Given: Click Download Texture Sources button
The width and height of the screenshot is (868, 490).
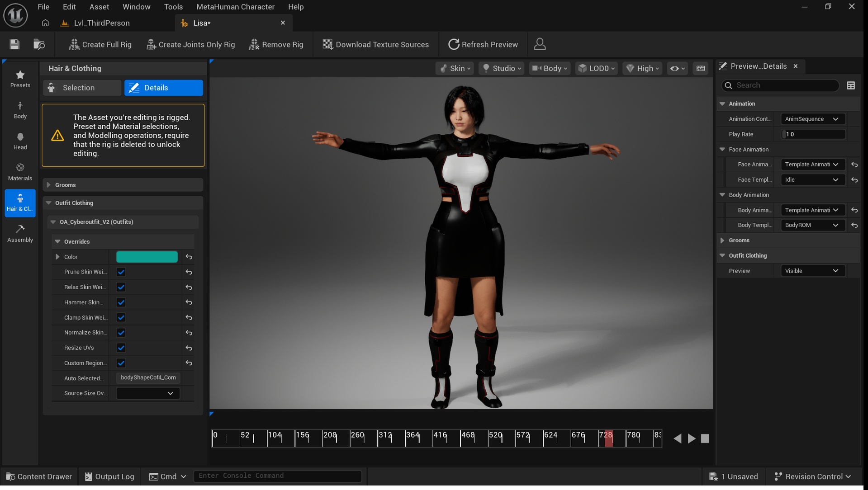Looking at the screenshot, I should pyautogui.click(x=375, y=44).
